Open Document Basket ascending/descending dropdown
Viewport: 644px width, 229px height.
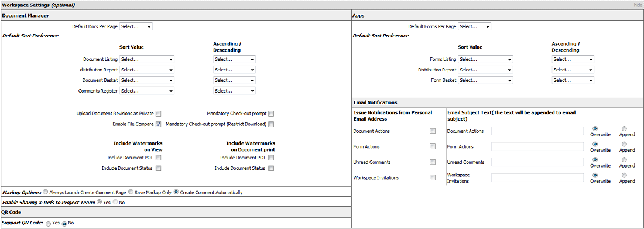[234, 80]
